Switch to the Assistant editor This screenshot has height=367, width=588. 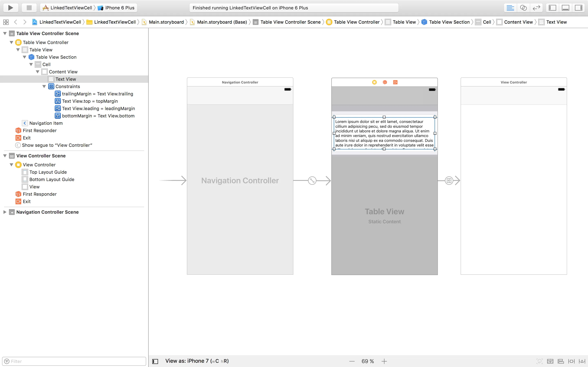point(523,8)
